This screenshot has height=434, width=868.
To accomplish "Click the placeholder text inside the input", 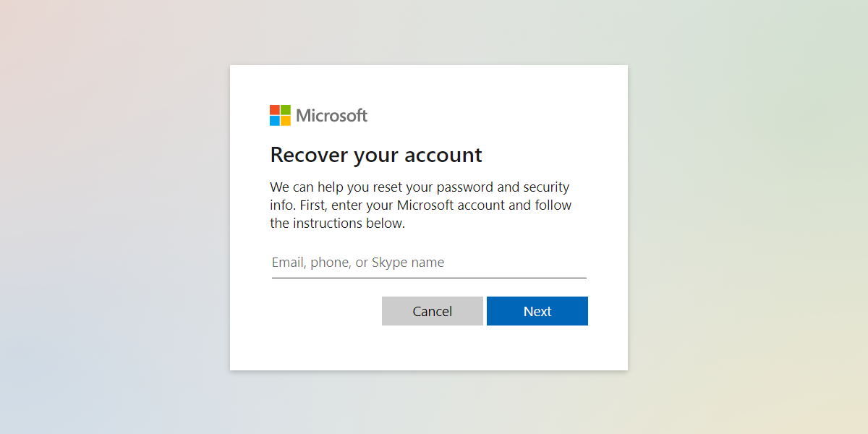I will pos(357,263).
